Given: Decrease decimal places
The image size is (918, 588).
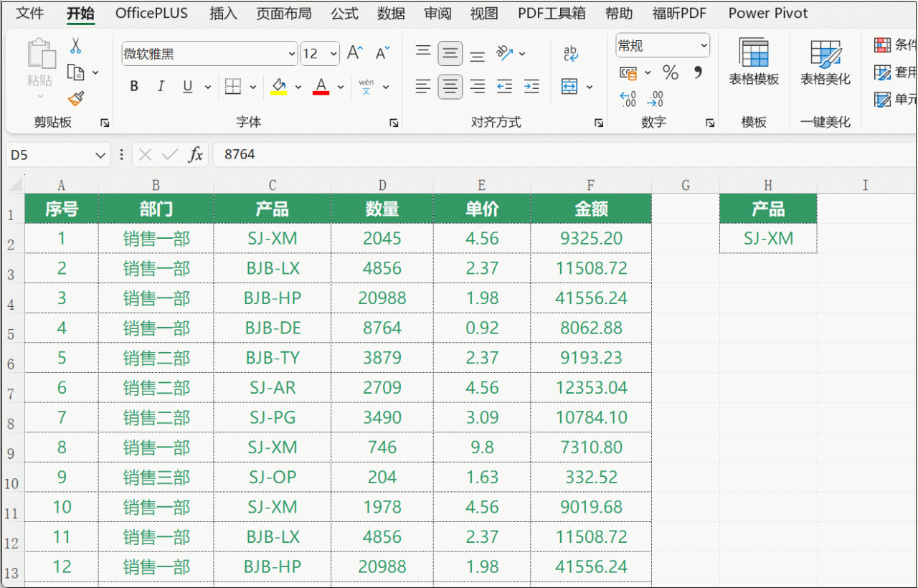Looking at the screenshot, I should (x=655, y=98).
